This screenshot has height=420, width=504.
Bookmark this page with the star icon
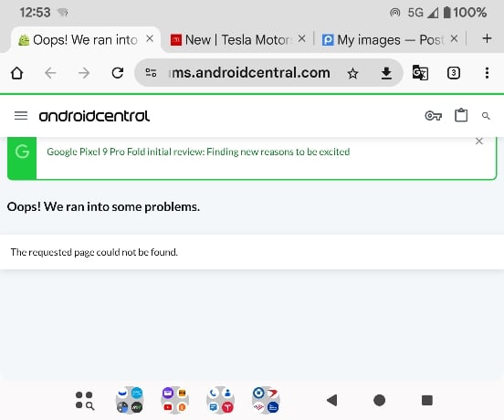[x=352, y=74]
